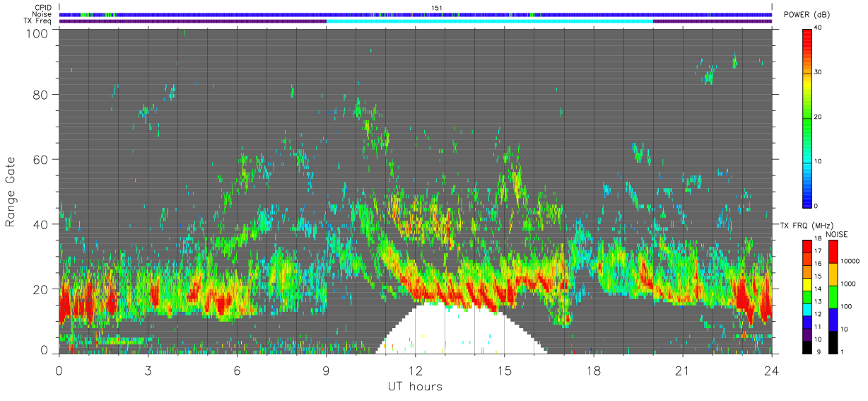The image size is (868, 401).
Task: Click the Noise row label above the plot
Action: [42, 14]
